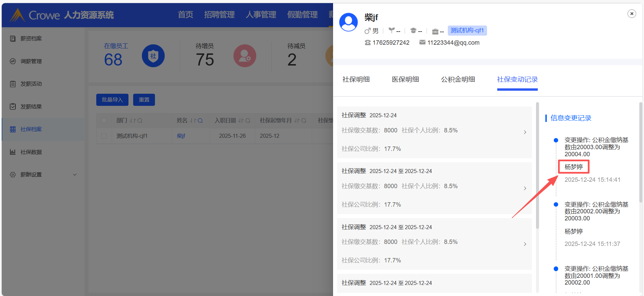
Task: Click the 薪资档案 sidebar icon
Action: tap(13, 39)
